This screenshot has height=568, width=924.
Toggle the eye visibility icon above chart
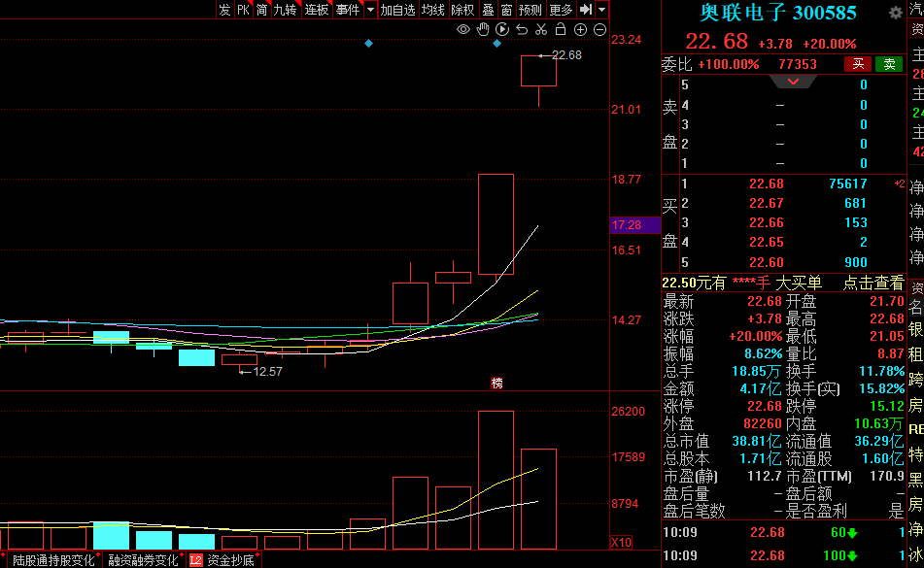tap(463, 29)
